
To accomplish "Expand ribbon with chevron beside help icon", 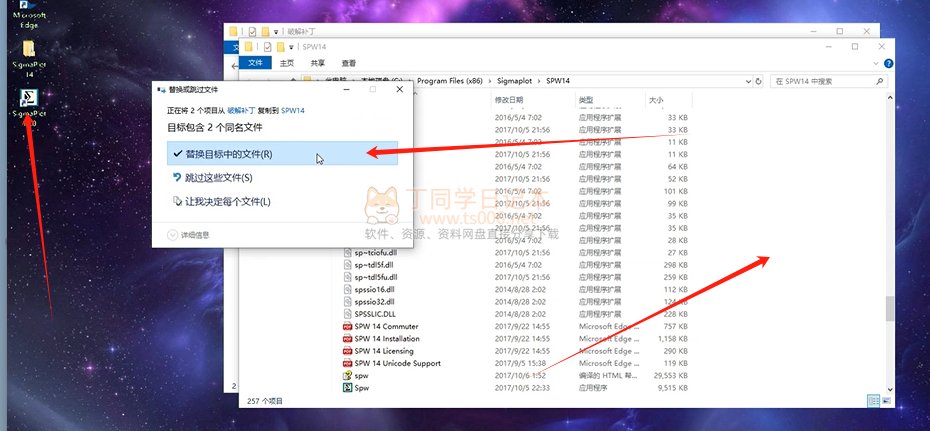I will point(877,63).
